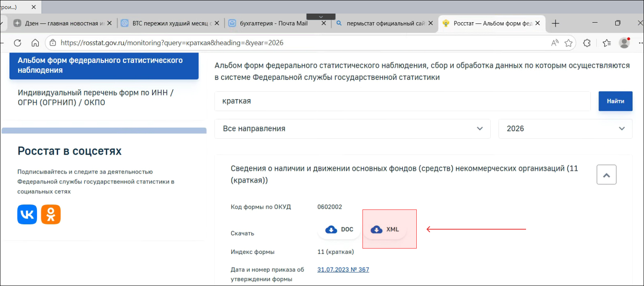
Task: Add page to favorites star
Action: pos(568,43)
